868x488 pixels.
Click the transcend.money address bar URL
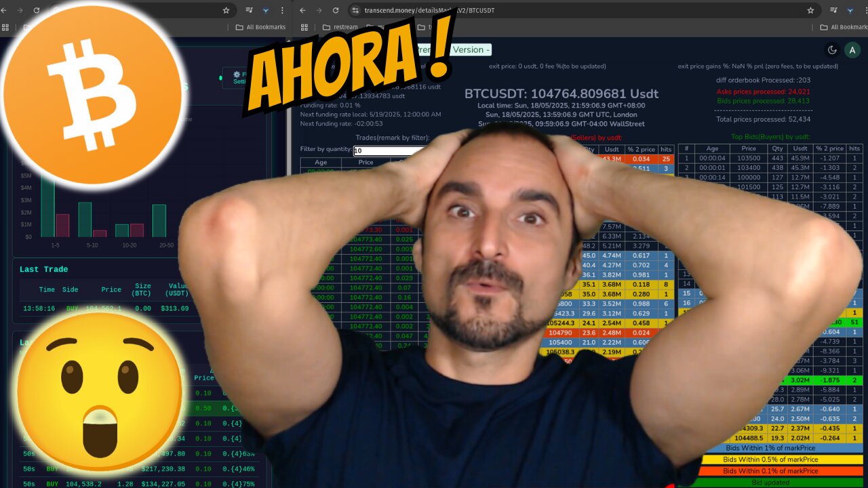[429, 11]
